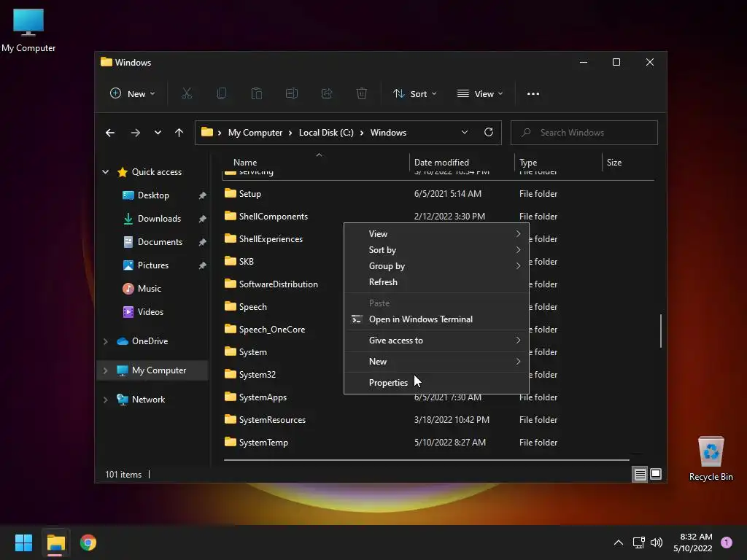Open the New dropdown in toolbar

(133, 94)
